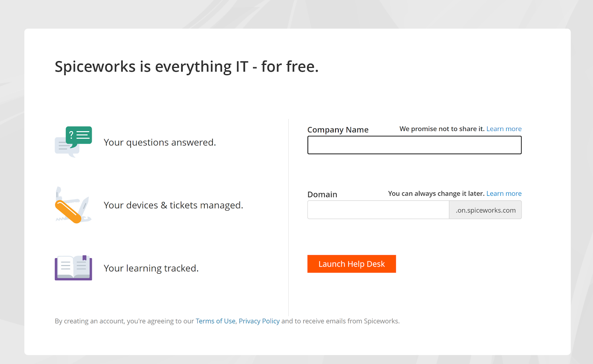
Task: Click the Your learning tracked text
Action: [151, 268]
